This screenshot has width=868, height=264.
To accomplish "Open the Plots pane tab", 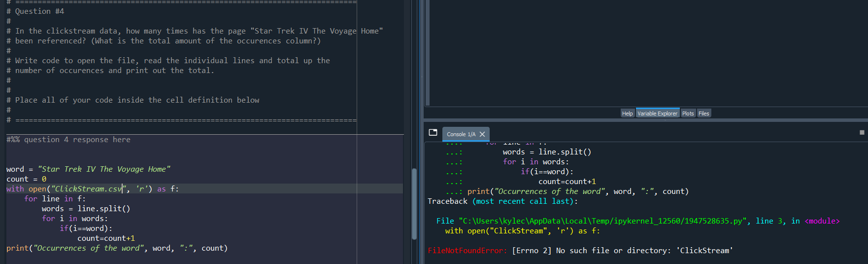I will (x=688, y=113).
